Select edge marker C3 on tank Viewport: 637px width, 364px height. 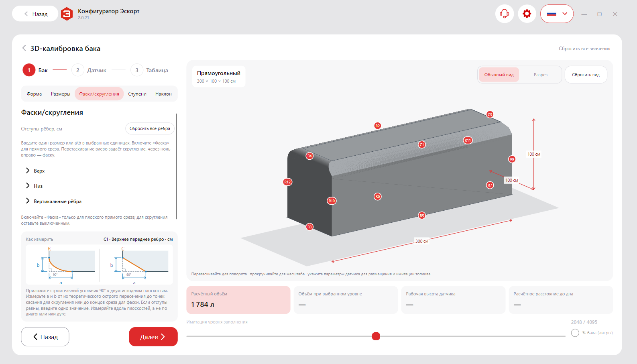click(x=490, y=114)
